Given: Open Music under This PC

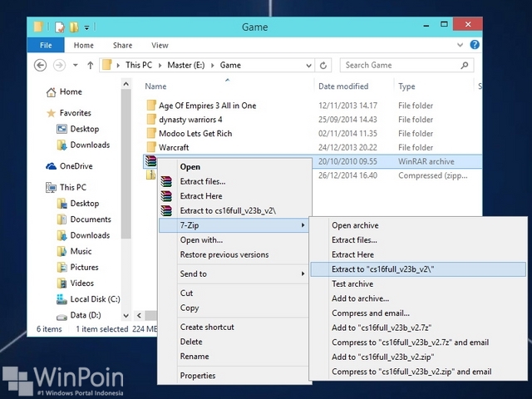Looking at the screenshot, I should (x=81, y=251).
